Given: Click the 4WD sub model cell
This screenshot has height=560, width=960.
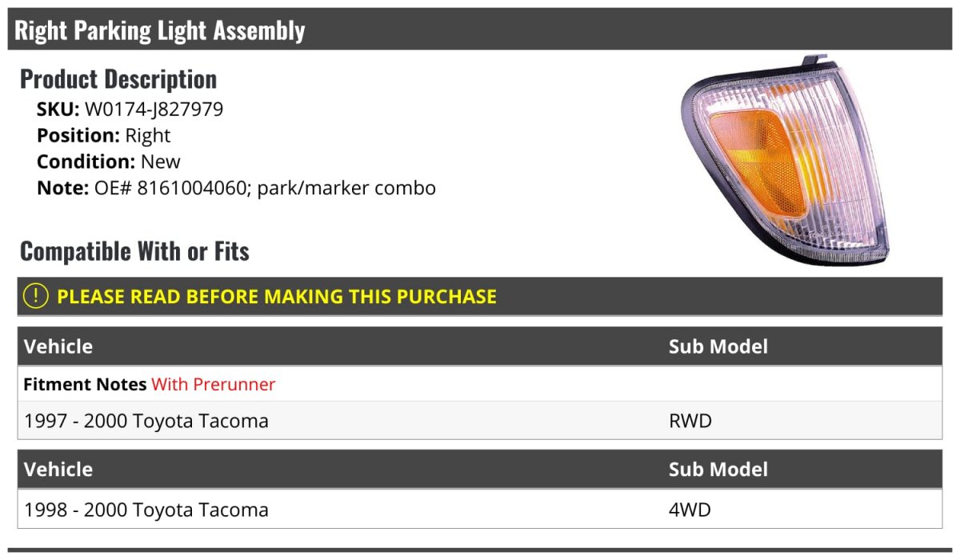Looking at the screenshot, I should point(690,510).
